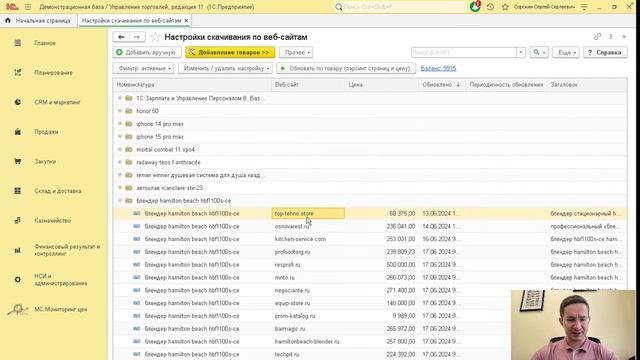This screenshot has width=640, height=360.
Task: Open the Фильтр: активные dropdown
Action: [x=144, y=68]
